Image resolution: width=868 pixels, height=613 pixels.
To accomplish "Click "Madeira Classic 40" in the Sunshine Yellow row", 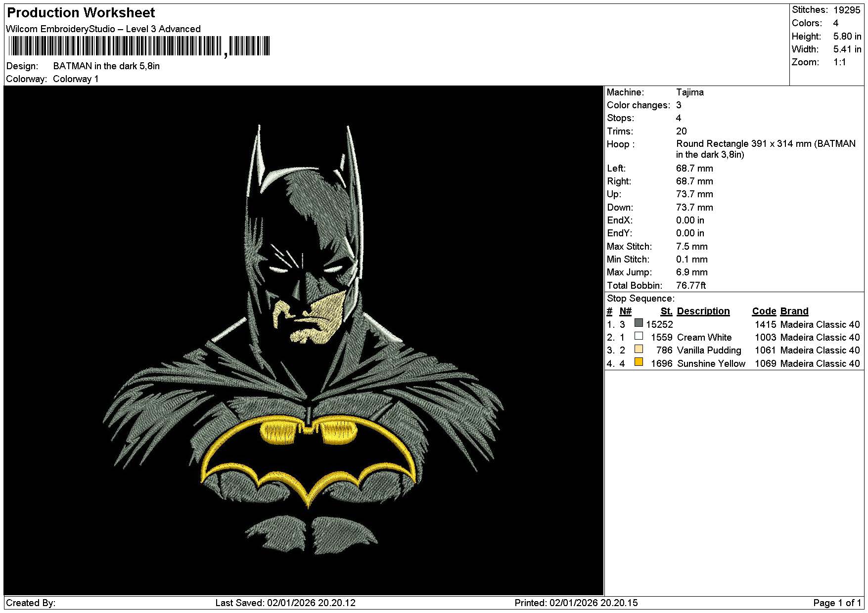I will [x=820, y=364].
